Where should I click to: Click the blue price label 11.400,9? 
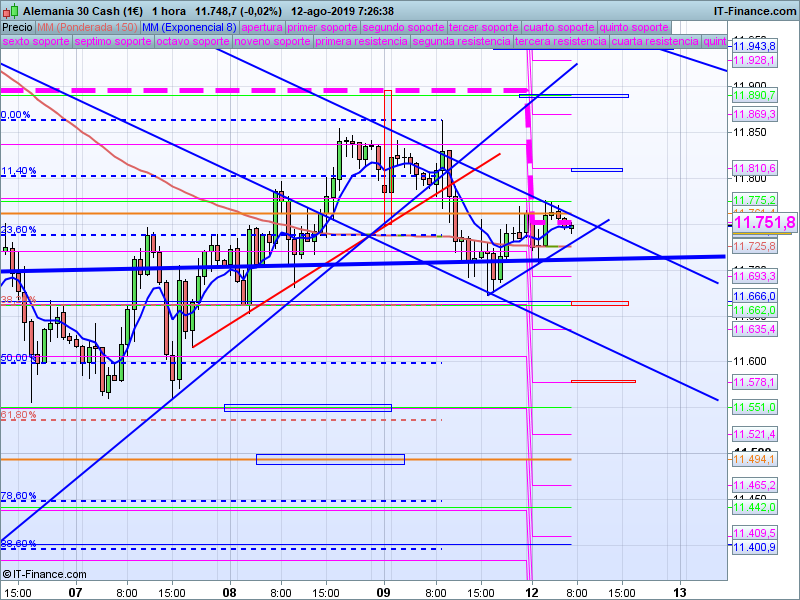coord(755,547)
